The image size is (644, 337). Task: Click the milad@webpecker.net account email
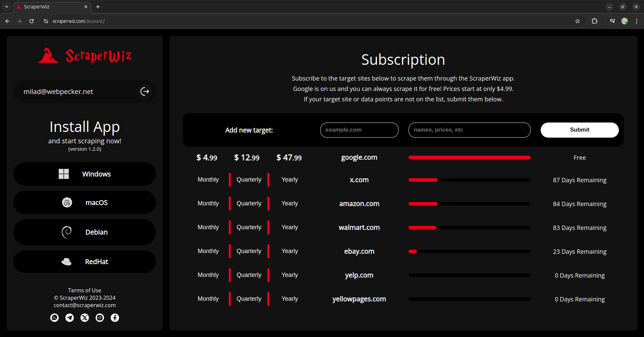tap(58, 92)
